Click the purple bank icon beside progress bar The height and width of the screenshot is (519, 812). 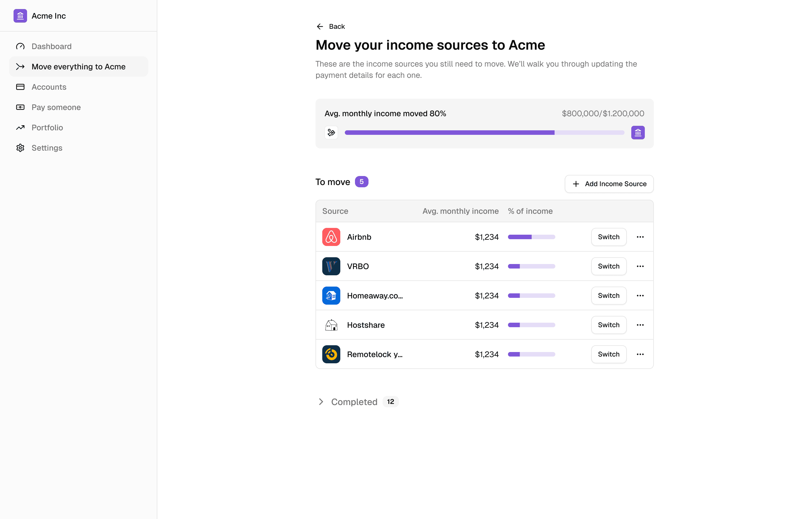[638, 133]
